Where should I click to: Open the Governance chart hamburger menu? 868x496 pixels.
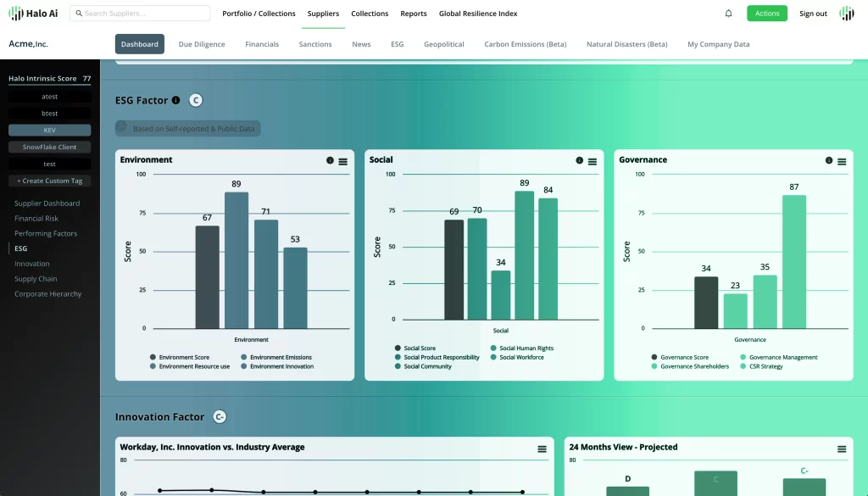[842, 161]
